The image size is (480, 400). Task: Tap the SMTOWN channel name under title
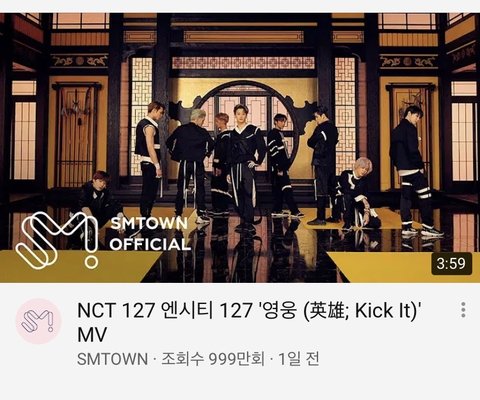point(112,359)
